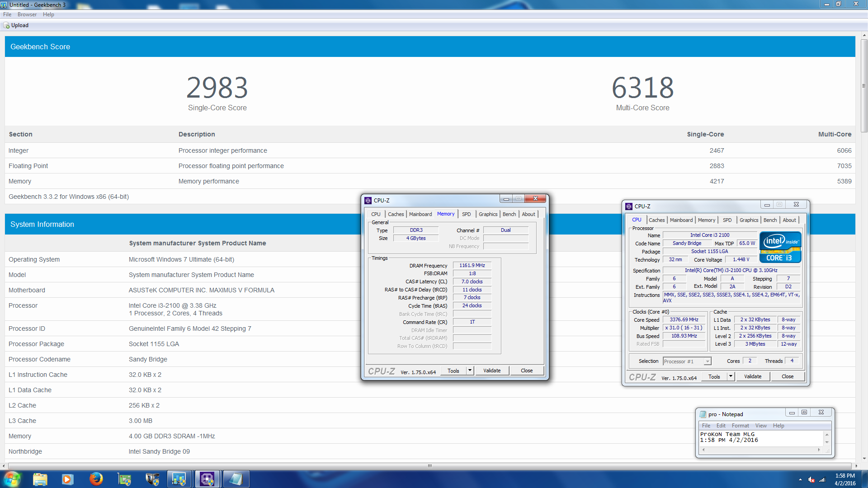The width and height of the screenshot is (868, 488).
Task: Click the Geekbench horizontal scrollbar thumb
Action: click(429, 466)
